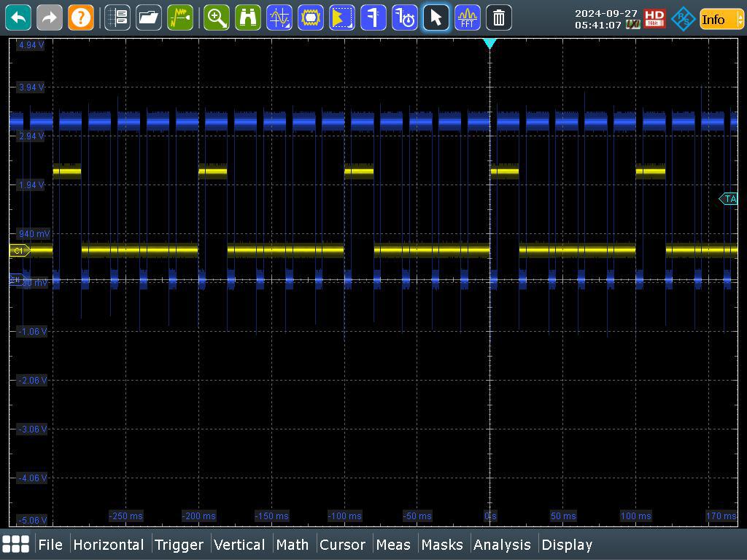Viewport: 747px width, 560px height.
Task: Open the Search binoculars tool
Action: click(x=248, y=17)
